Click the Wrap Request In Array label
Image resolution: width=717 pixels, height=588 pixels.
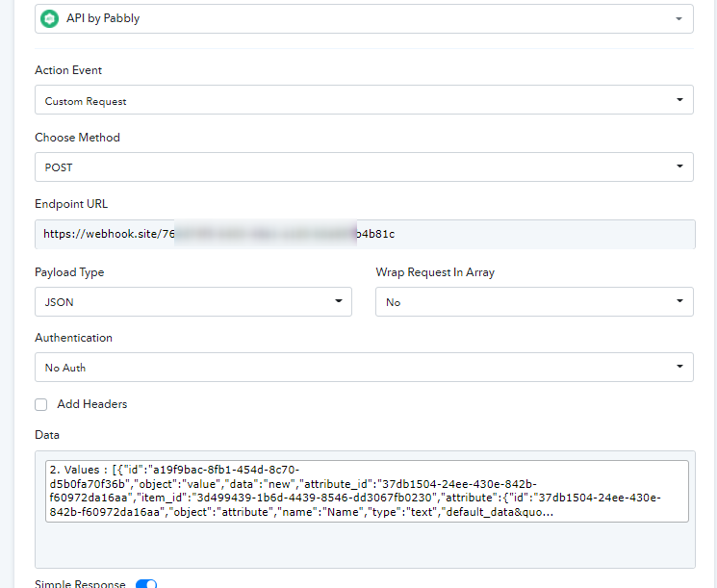pos(435,272)
